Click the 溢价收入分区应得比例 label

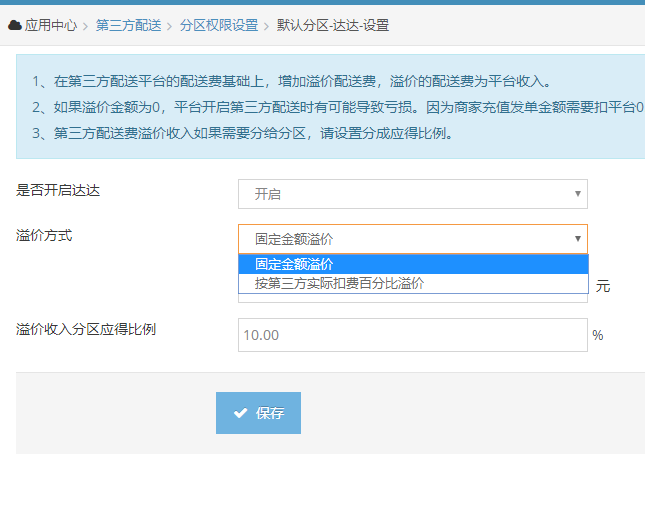tap(86, 329)
